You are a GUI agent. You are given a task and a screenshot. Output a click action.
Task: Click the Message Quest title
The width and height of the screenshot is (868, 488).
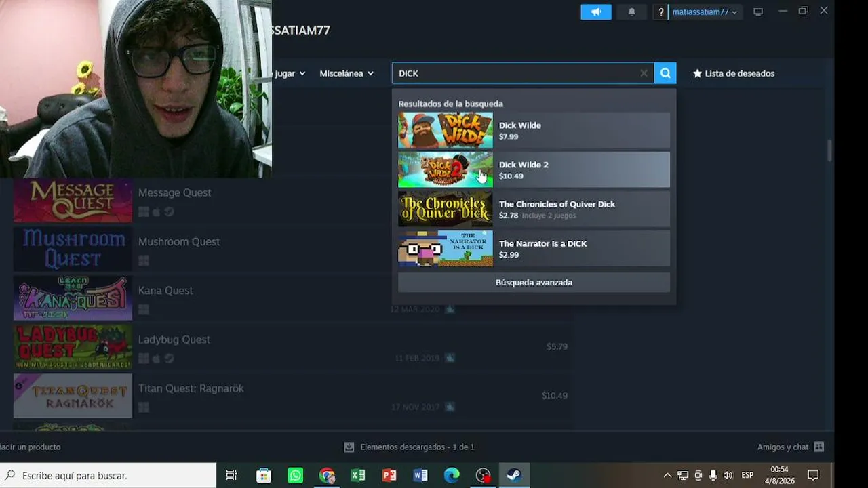174,192
